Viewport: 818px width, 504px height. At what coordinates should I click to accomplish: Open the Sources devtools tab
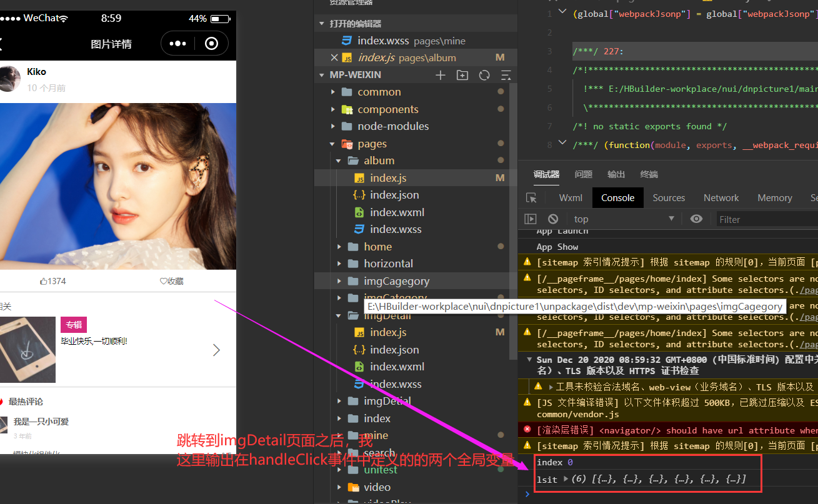click(669, 198)
